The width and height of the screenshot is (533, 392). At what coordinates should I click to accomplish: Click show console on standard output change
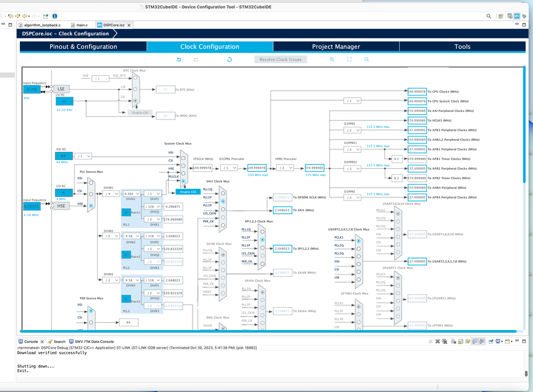point(475,341)
